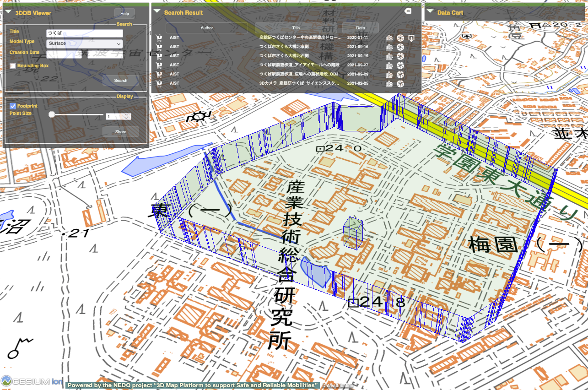588x390 pixels.
Task: Click the first Creation Date field
Action: point(65,54)
